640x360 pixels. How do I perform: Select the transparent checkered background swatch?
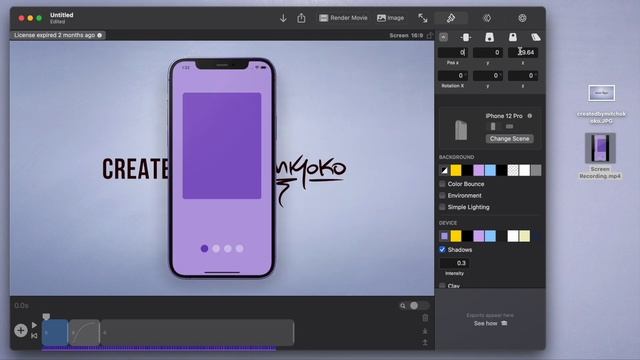[x=513, y=170]
